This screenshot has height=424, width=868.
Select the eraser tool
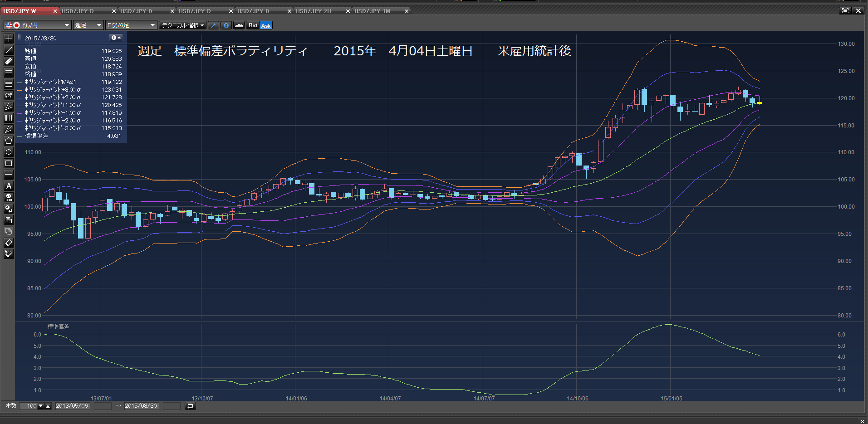[9, 243]
